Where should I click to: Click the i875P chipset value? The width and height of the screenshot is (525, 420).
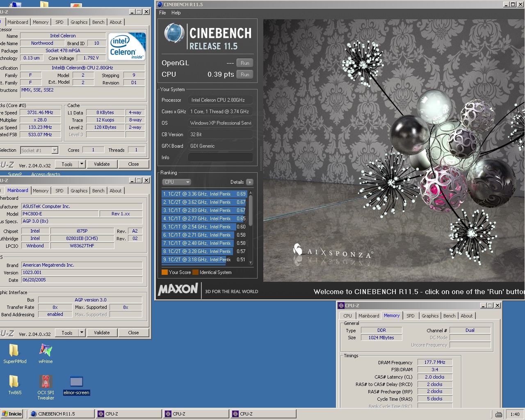point(82,231)
